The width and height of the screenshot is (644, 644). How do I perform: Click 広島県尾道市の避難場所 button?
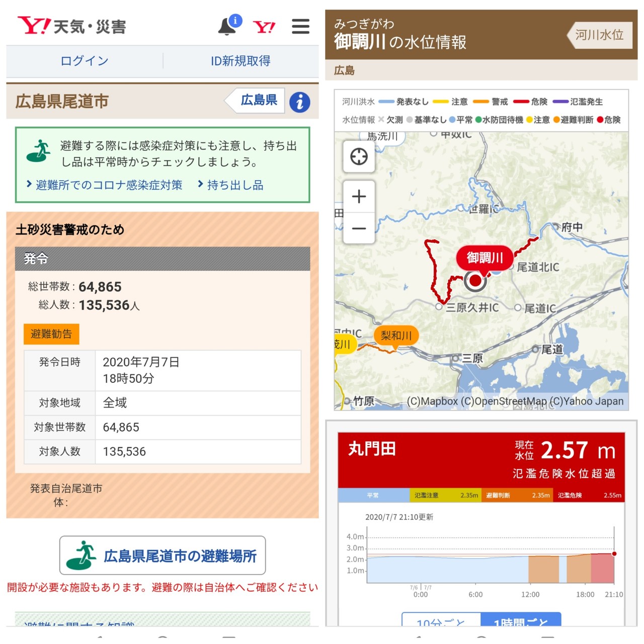[163, 555]
